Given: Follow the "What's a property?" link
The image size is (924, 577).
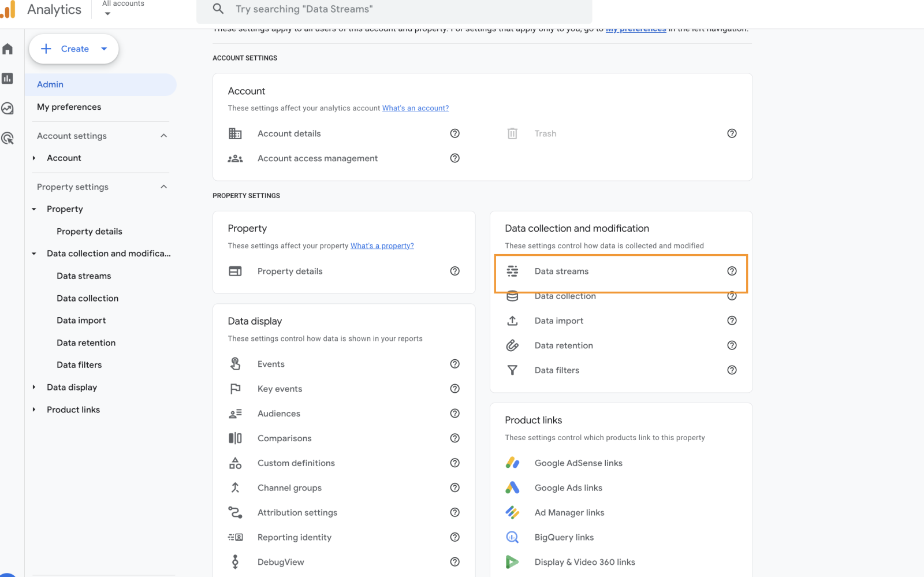Looking at the screenshot, I should click(382, 245).
